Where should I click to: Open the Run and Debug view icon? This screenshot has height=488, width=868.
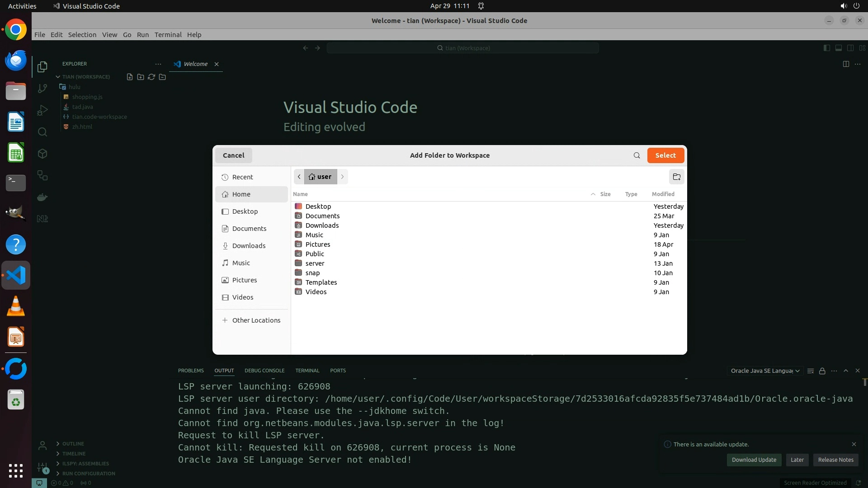[42, 110]
